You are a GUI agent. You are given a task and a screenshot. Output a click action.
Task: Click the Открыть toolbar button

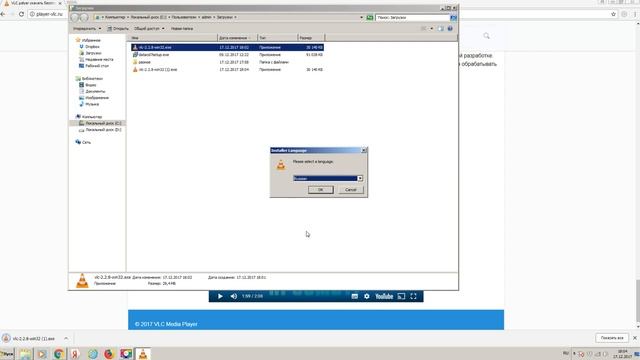pos(118,29)
